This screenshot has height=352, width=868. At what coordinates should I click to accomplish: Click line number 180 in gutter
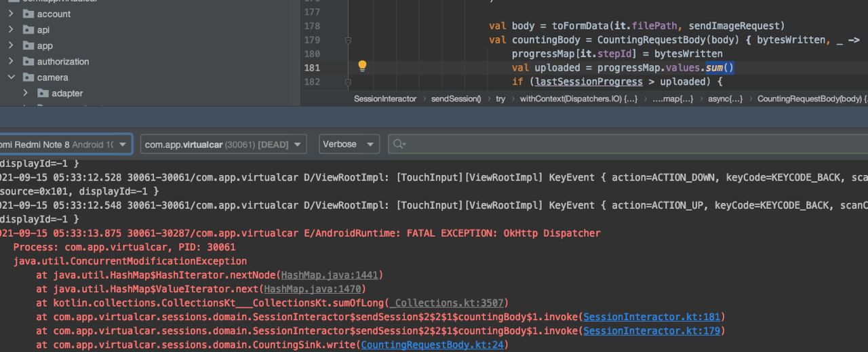click(x=312, y=54)
